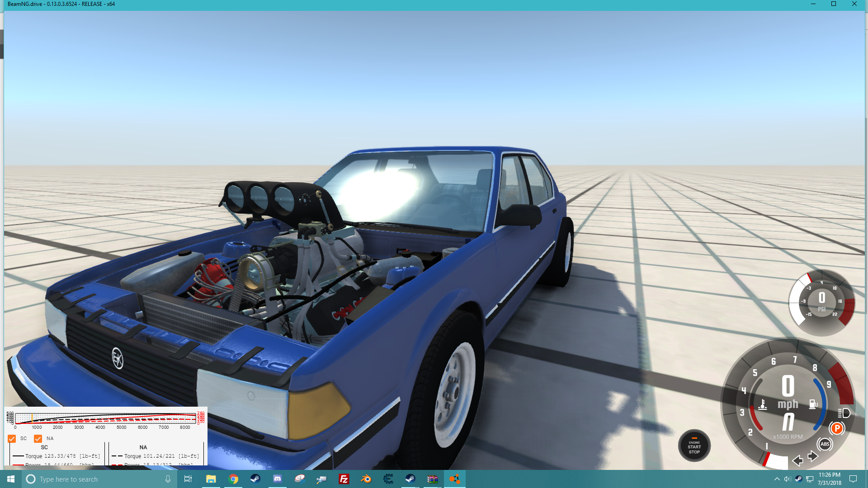This screenshot has width=868, height=488.
Task: Click the microphone icon in search box
Action: click(168, 479)
